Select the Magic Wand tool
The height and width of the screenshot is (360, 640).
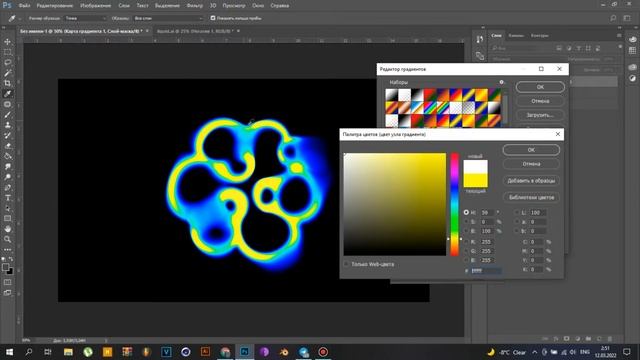pos(7,73)
